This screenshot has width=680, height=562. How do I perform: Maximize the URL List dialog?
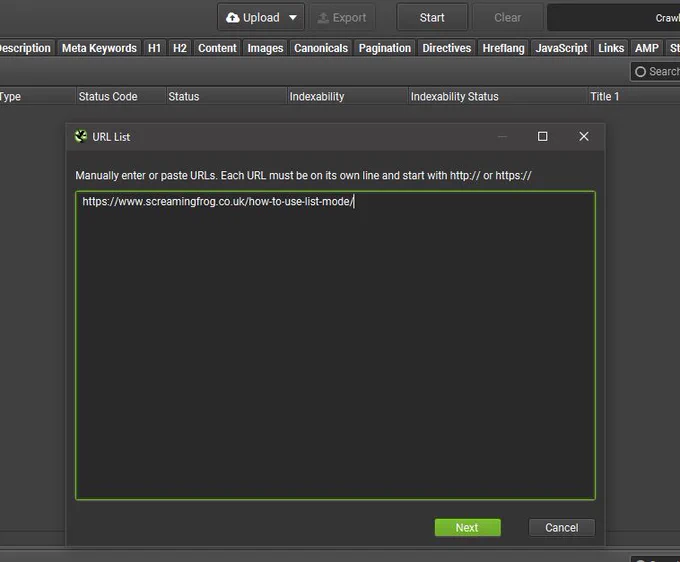[x=542, y=137]
